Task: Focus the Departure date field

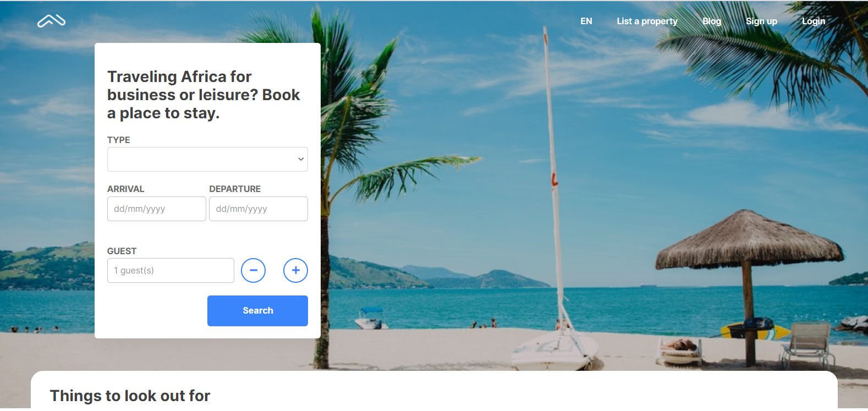Action: pos(259,209)
